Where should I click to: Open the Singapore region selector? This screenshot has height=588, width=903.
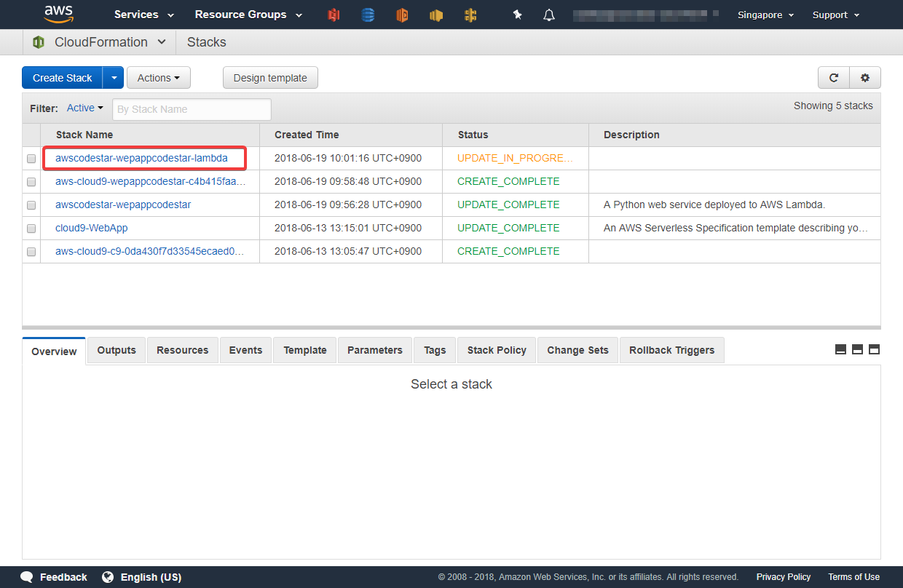pyautogui.click(x=765, y=15)
